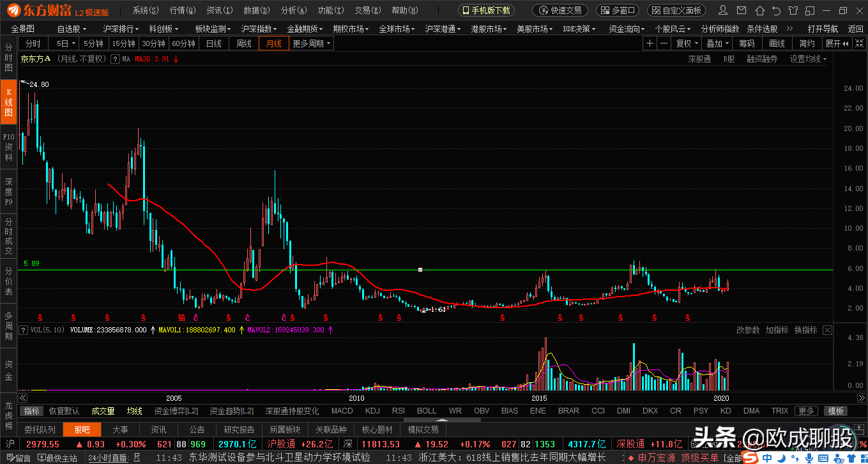Click the pink marker on green price line
The width and height of the screenshot is (868, 464).
(x=420, y=270)
